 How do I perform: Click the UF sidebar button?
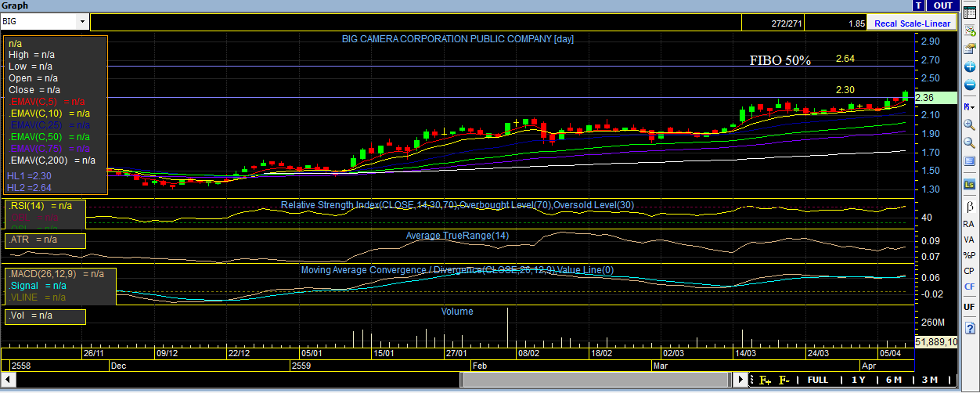click(969, 306)
